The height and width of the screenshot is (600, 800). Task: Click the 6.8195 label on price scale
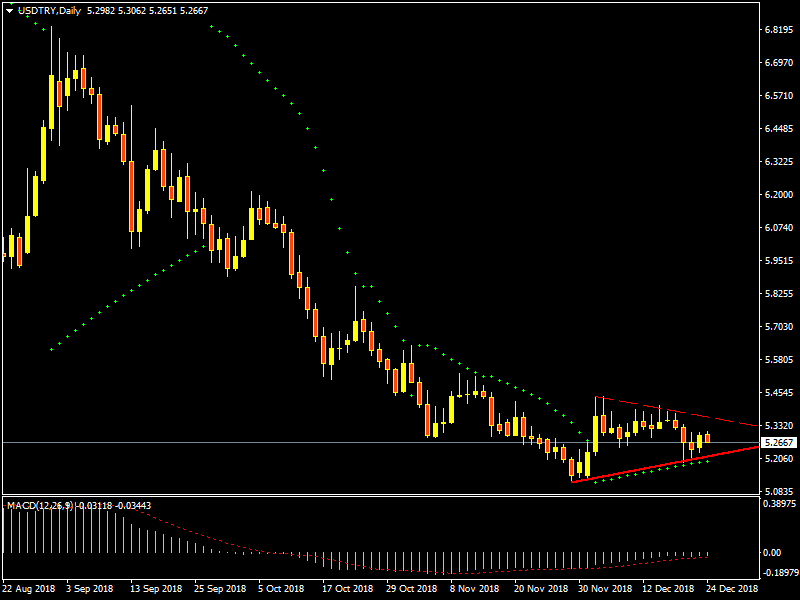pos(778,30)
